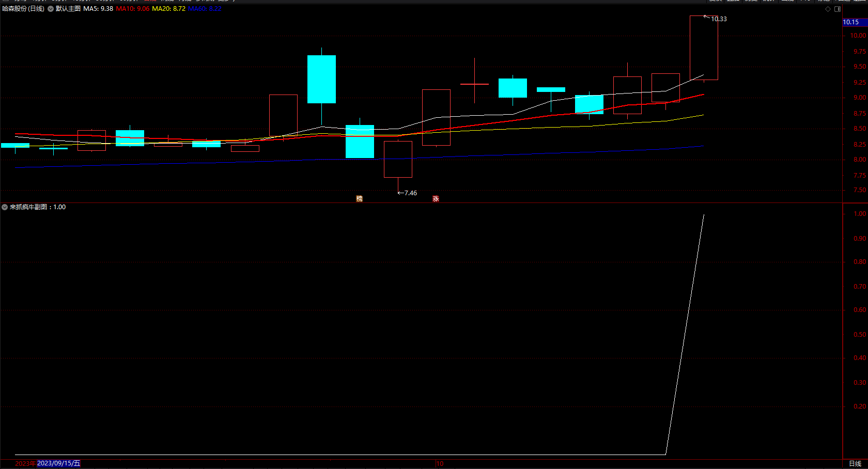Click the 0.20 label on sub-chart axis
This screenshot has height=469, width=868.
[x=860, y=407]
